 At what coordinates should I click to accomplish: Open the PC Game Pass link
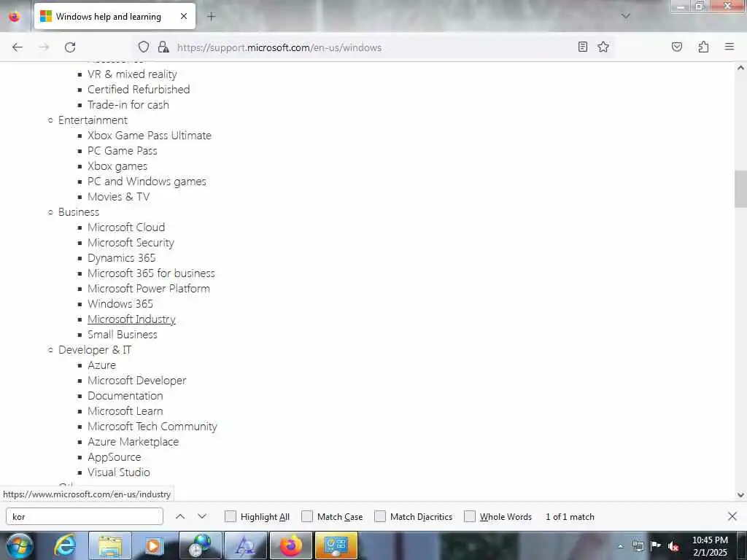[x=123, y=151]
